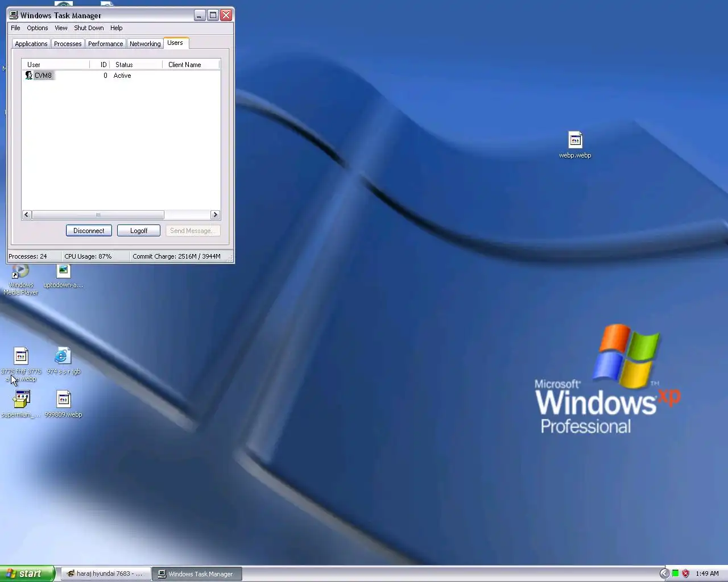Click the Commit Charge: 2516M / 3944M entry
728x582 pixels.
[176, 256]
